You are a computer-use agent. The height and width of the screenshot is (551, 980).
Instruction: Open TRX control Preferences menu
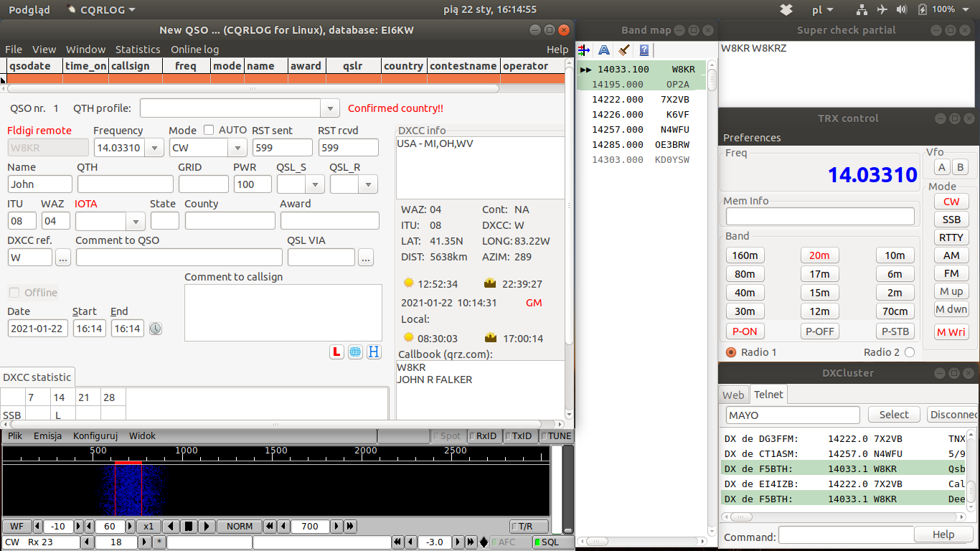pos(752,138)
